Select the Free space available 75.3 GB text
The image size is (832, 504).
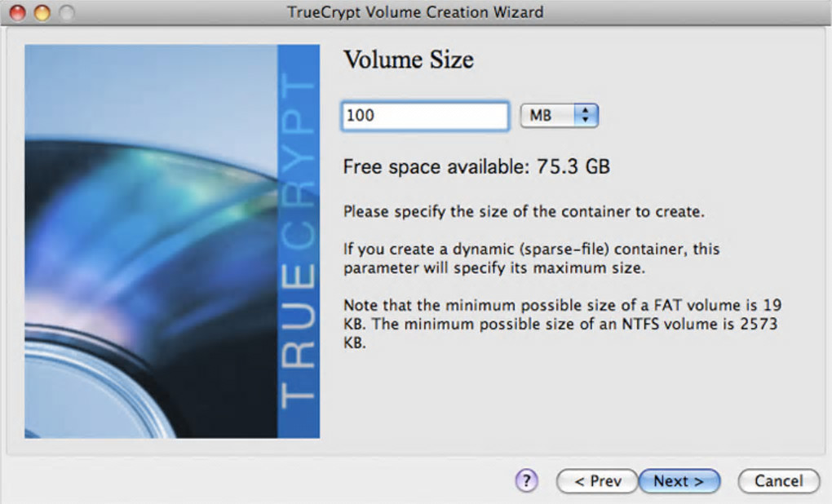pyautogui.click(x=476, y=166)
